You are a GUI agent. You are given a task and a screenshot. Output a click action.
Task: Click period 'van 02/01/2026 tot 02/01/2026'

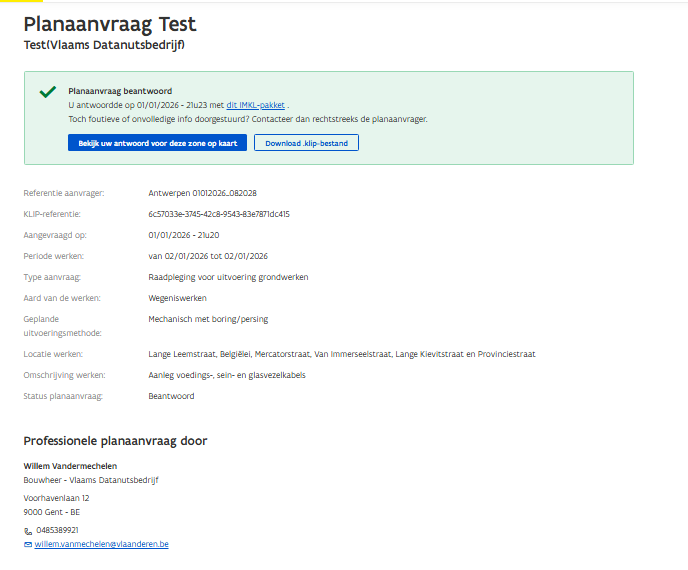208,256
